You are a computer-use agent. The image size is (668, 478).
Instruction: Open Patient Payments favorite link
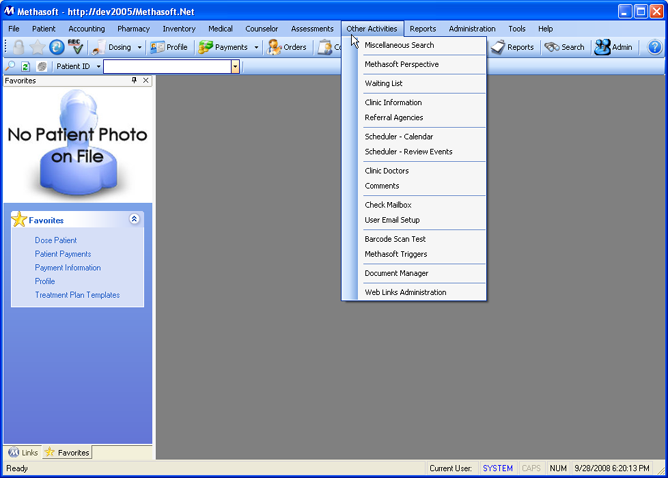click(x=63, y=254)
